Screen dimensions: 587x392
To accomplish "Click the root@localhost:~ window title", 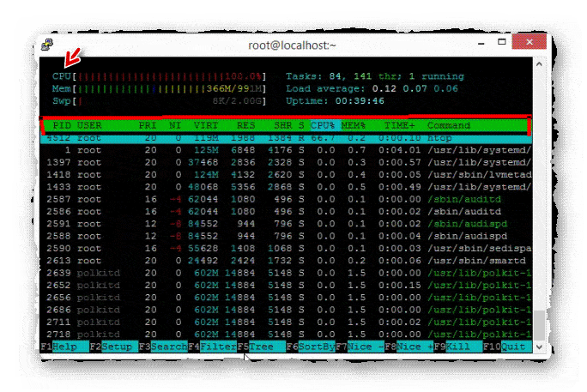I will (292, 45).
